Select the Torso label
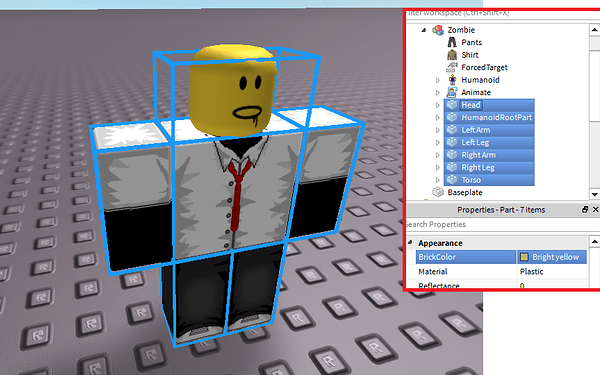The height and width of the screenshot is (375, 600). click(x=471, y=180)
